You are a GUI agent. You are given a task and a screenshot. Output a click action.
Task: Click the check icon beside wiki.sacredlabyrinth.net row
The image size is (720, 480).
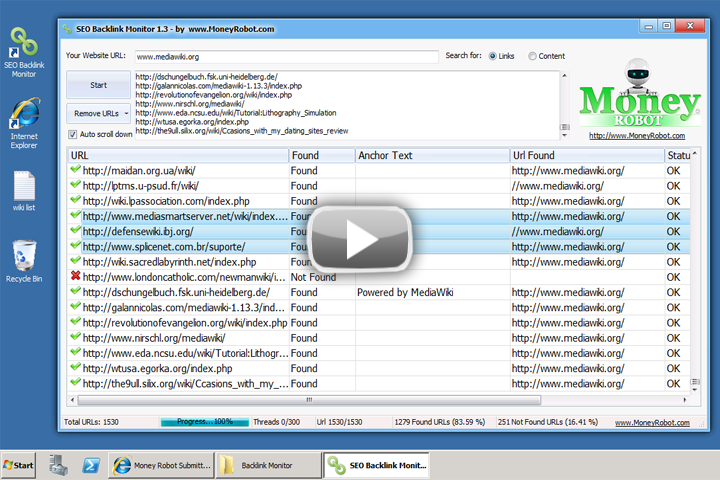click(x=75, y=261)
